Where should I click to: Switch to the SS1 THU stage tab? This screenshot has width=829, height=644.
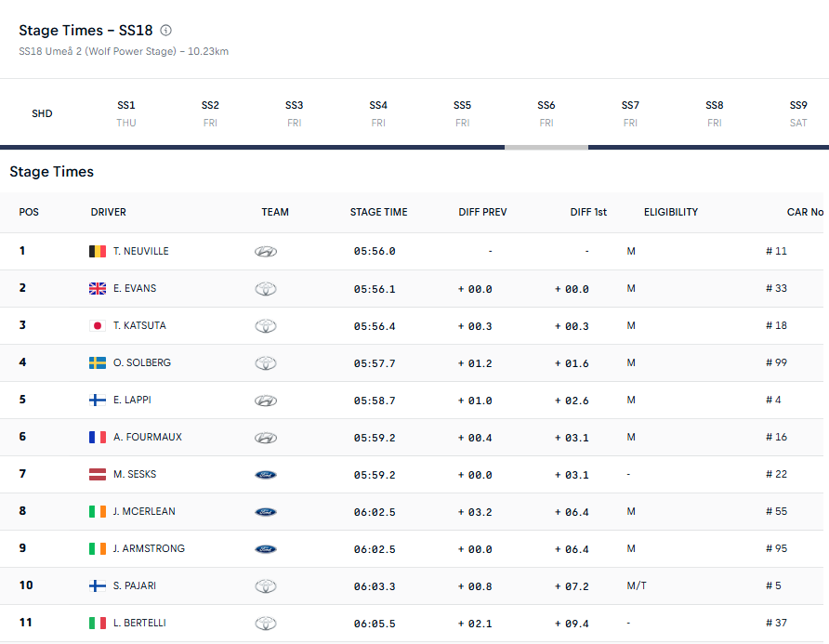tap(126, 113)
